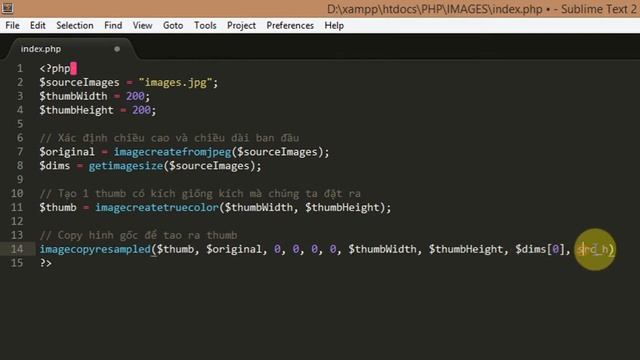Image resolution: width=640 pixels, height=360 pixels.
Task: Open the File menu
Action: point(12,25)
